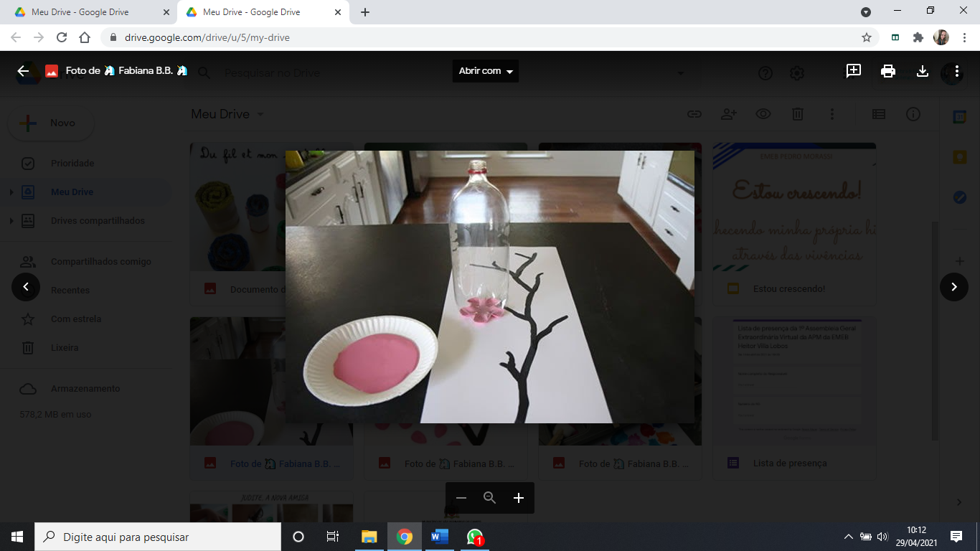Open the 'Meu Drive' title dropdown arrow

[x=260, y=114]
